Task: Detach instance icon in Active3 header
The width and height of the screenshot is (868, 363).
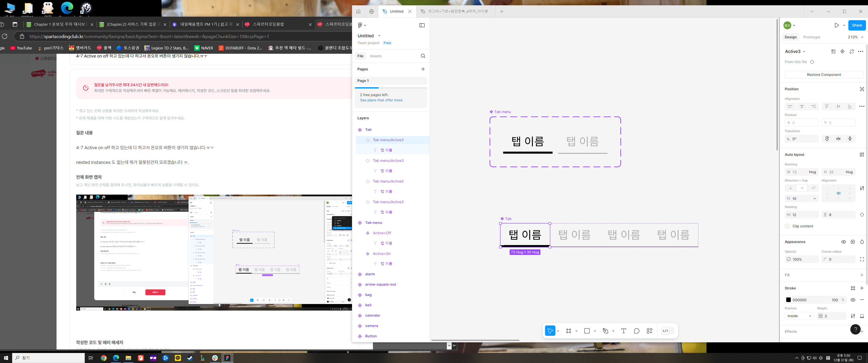Action: 852,51
